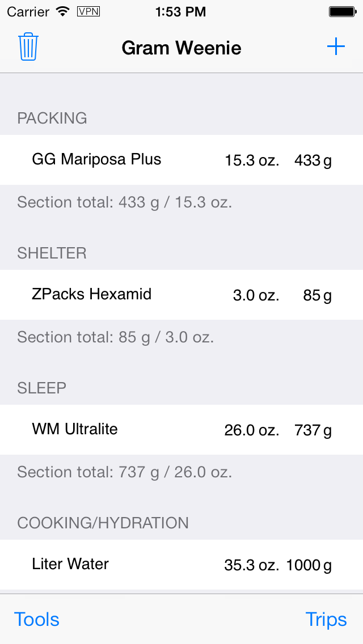
Task: Open the WM Ultralite item
Action: click(75, 429)
